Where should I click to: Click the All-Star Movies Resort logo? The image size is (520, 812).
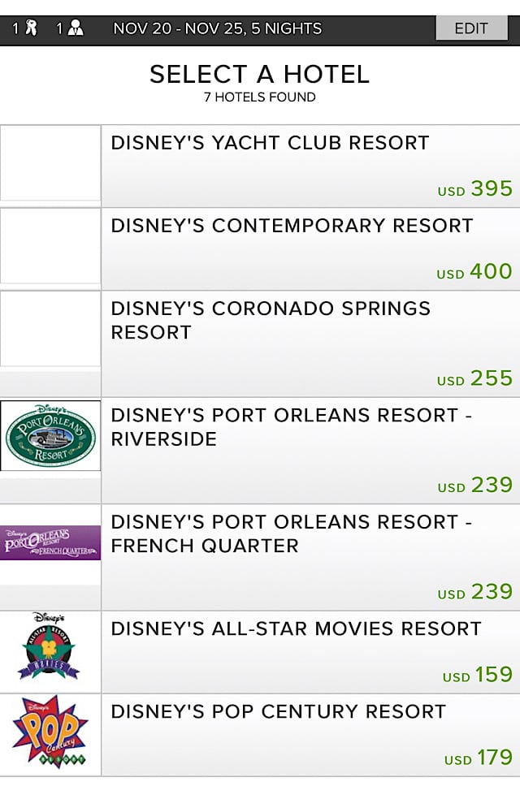coord(50,646)
